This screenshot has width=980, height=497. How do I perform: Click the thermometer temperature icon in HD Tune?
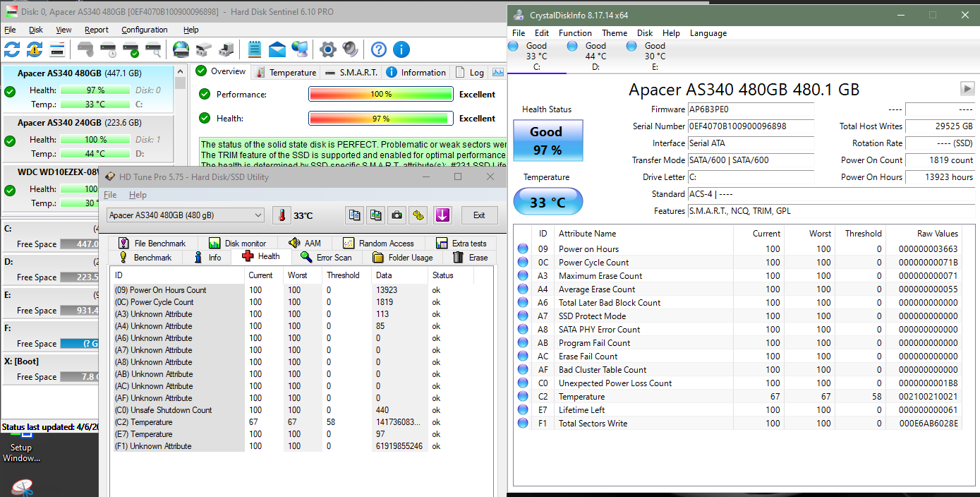coord(282,215)
